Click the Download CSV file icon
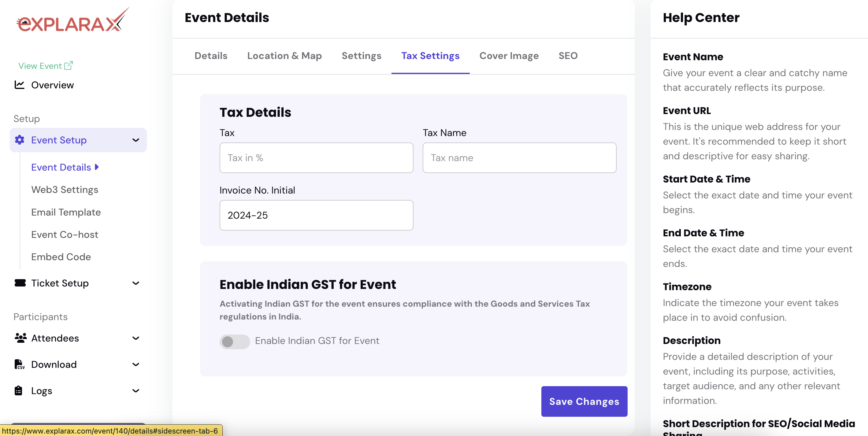 click(19, 364)
